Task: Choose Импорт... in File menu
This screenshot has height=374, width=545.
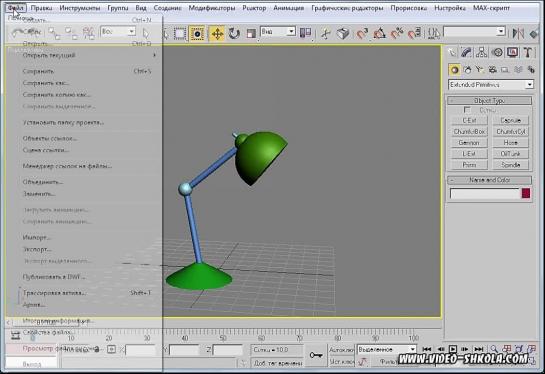Action: point(36,237)
